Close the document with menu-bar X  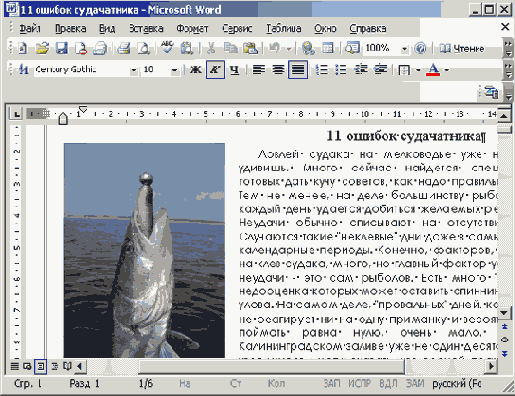(x=505, y=27)
